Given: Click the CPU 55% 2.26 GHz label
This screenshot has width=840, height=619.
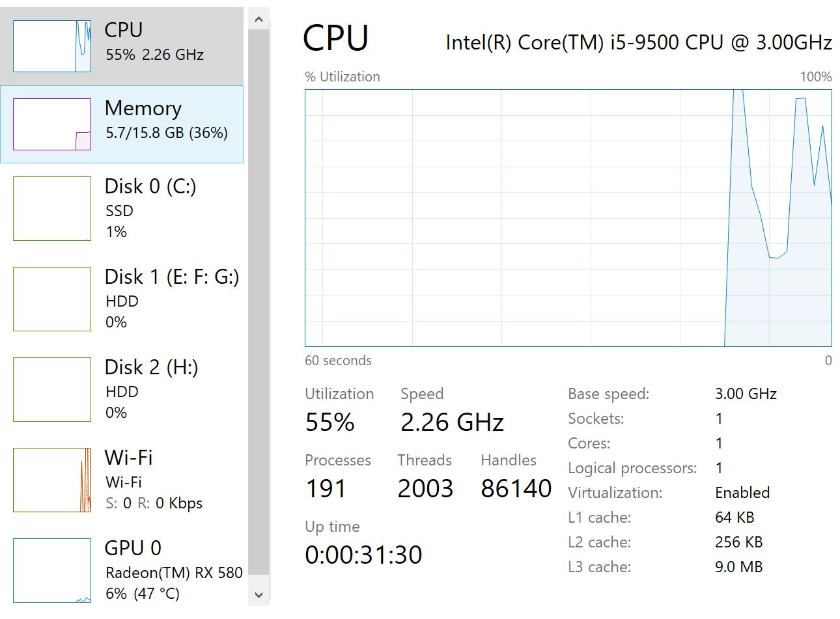Looking at the screenshot, I should pos(155,55).
